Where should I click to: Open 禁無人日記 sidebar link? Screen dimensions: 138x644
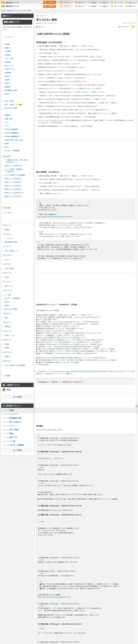coord(8,119)
